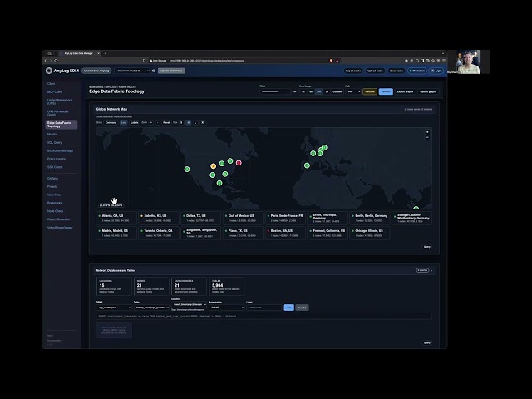
Task: Select the Paris, Île-de-France location card
Action: point(285,218)
